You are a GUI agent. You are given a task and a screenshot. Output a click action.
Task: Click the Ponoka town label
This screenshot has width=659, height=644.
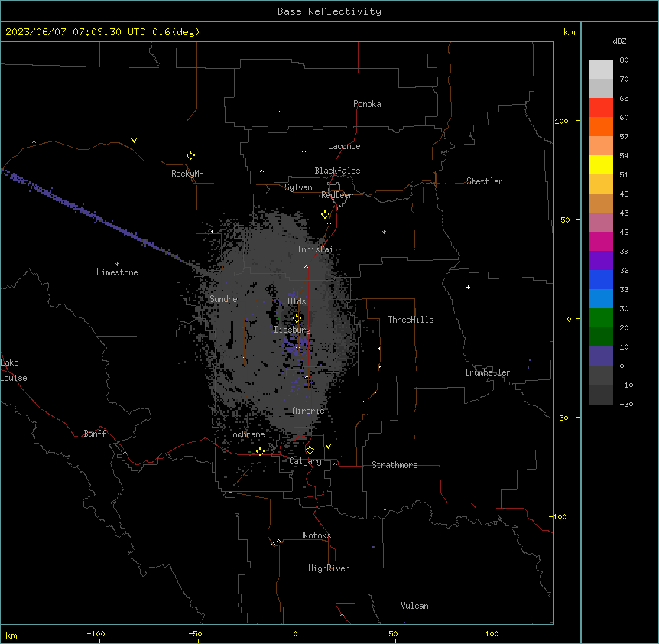(x=367, y=104)
